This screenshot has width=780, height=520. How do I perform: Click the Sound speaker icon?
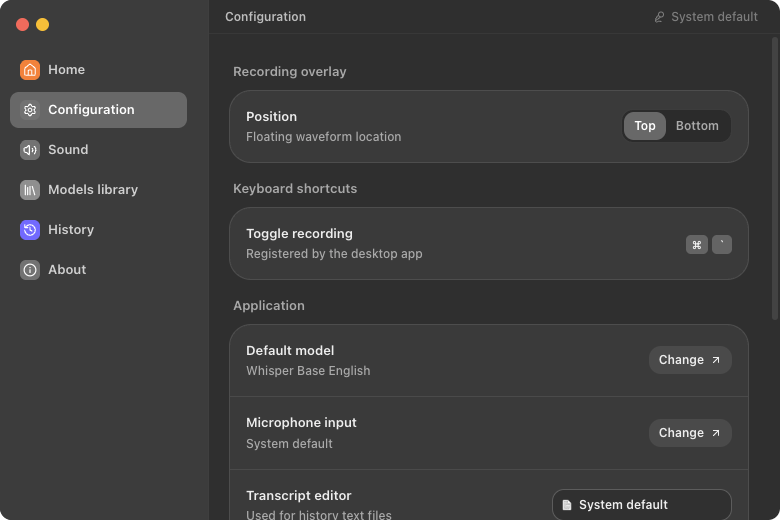tap(30, 150)
